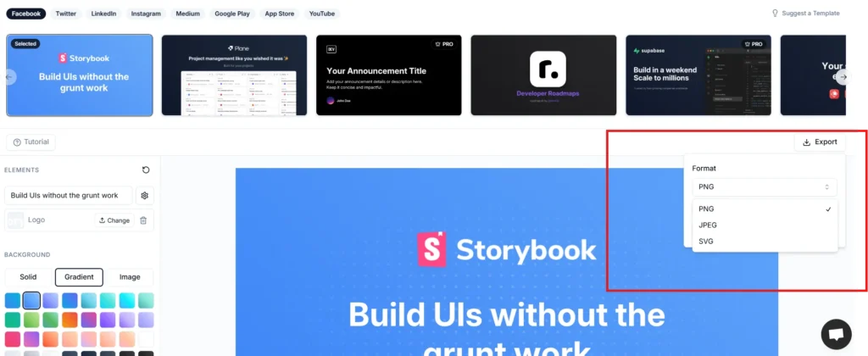Switch to the Twitter tab
This screenshot has width=868, height=356.
coord(66,14)
